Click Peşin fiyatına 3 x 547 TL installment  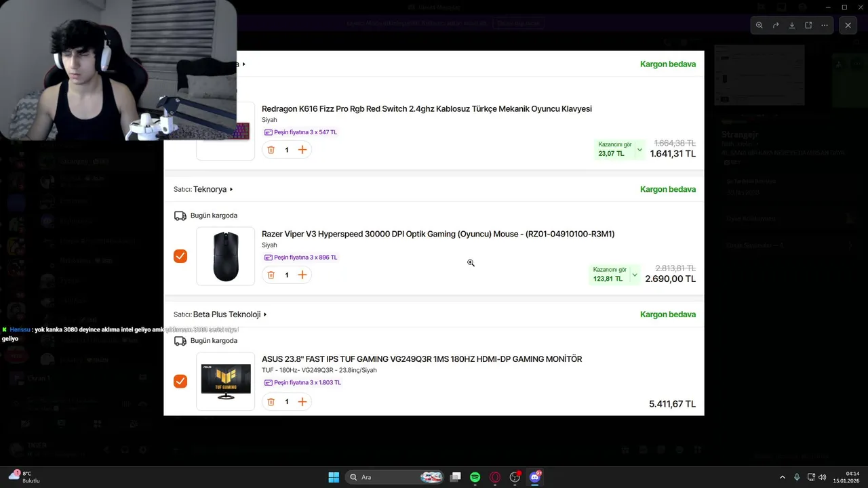pyautogui.click(x=300, y=132)
